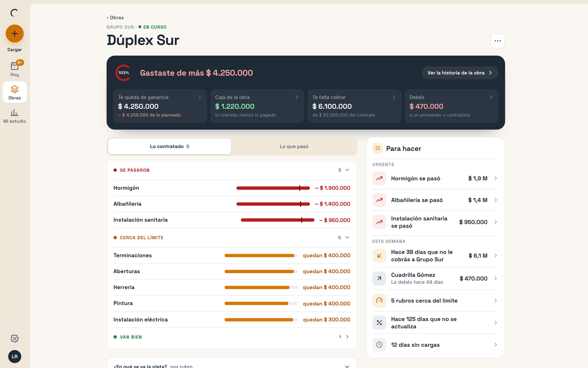Collapse the Se pasaron section chevron
Screen dimensions: 588x368
(347, 170)
